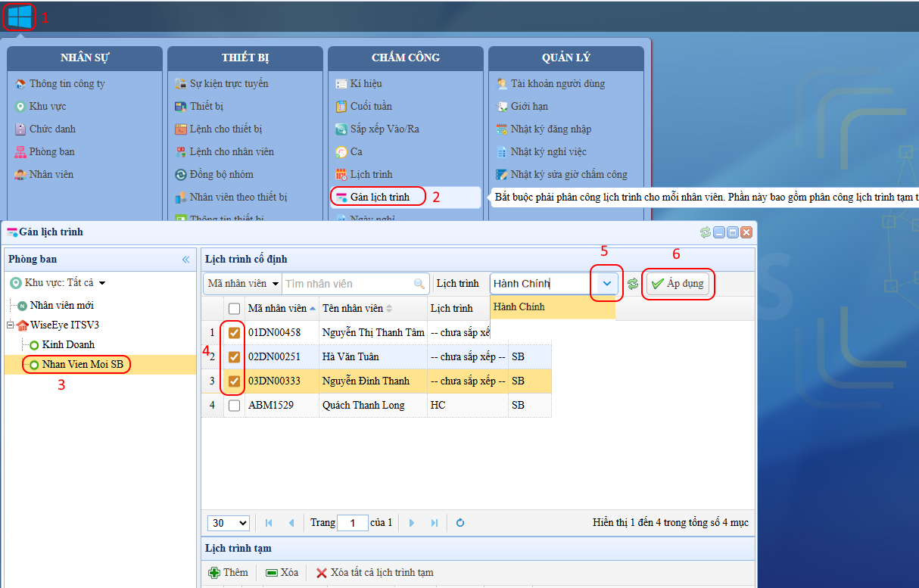Open Đồng bộ nhóm

point(214,174)
